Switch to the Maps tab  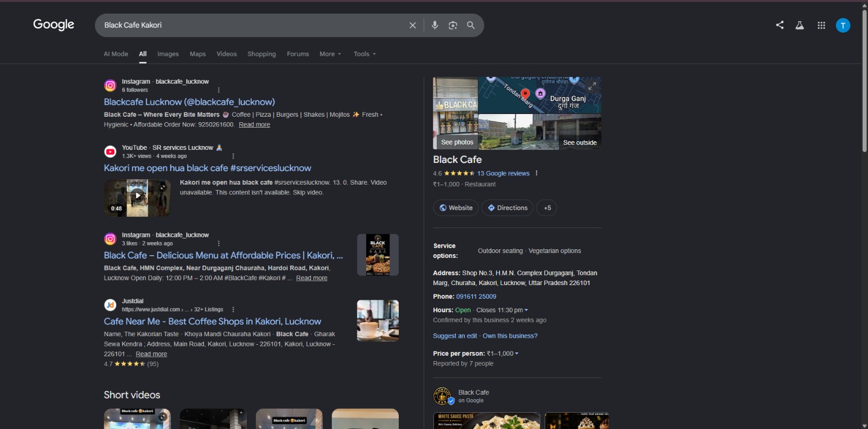(x=198, y=54)
